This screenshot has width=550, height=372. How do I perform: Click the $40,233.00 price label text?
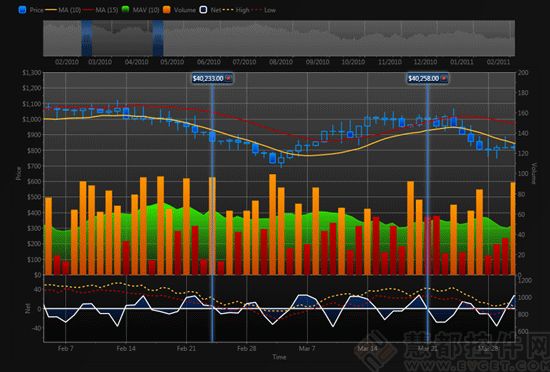(208, 78)
